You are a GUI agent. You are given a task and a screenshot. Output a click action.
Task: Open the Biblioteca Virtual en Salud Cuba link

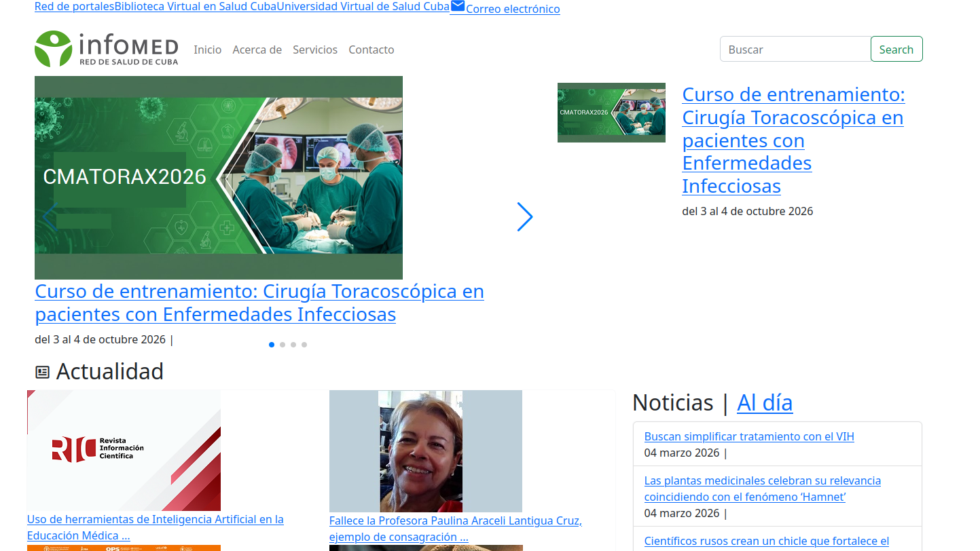click(x=195, y=7)
